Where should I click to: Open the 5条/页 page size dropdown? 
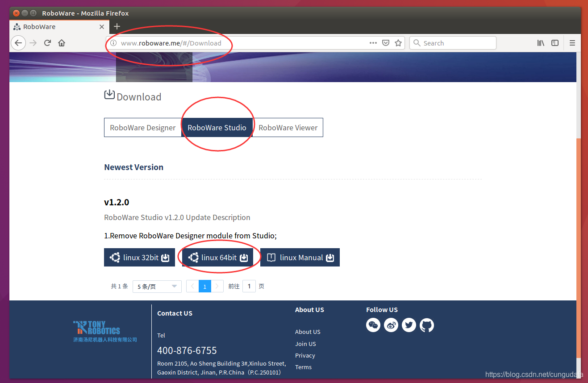(157, 287)
